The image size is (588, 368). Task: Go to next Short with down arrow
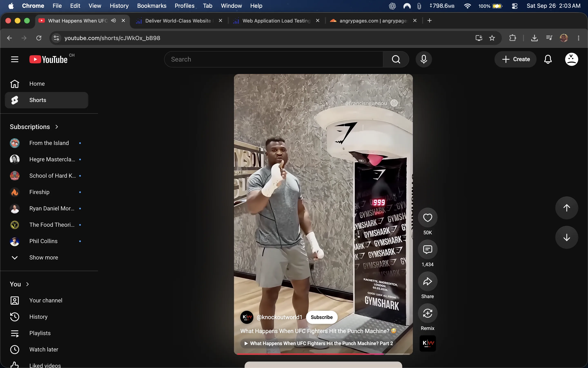pos(567,237)
